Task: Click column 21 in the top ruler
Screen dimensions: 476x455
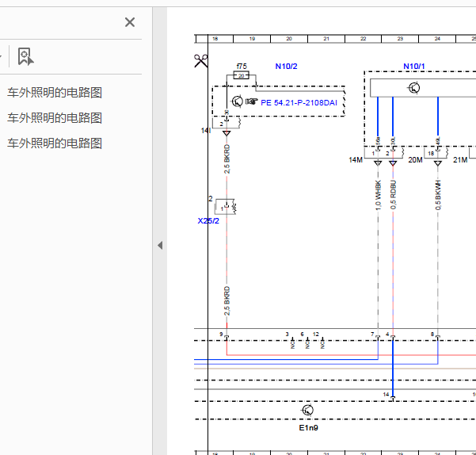Action: click(326, 39)
